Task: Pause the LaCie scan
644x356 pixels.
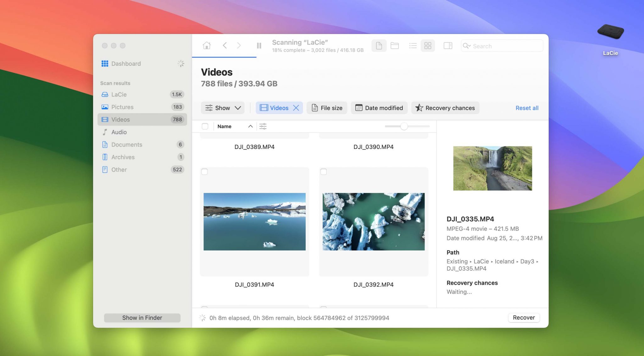Action: (x=259, y=46)
